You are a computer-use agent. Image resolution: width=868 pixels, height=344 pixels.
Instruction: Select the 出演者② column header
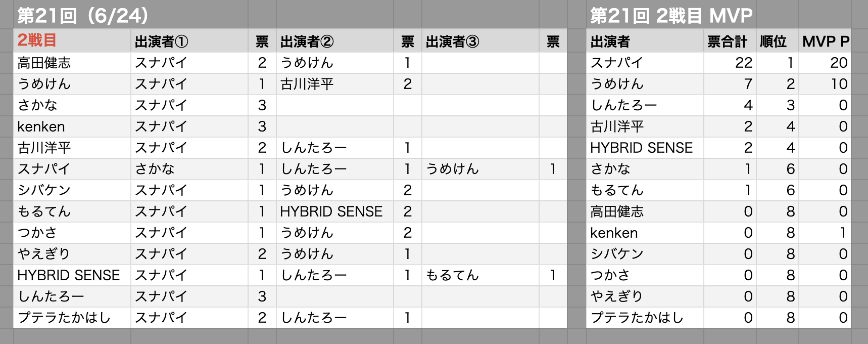coord(335,40)
